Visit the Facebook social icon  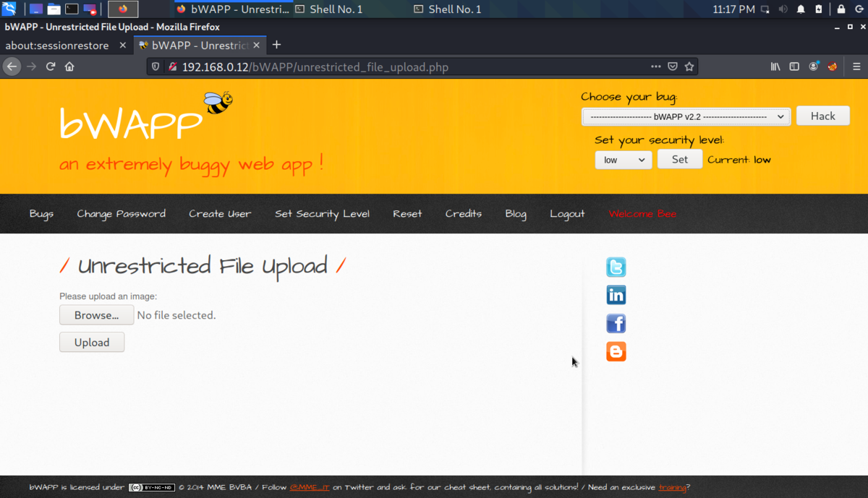(616, 323)
